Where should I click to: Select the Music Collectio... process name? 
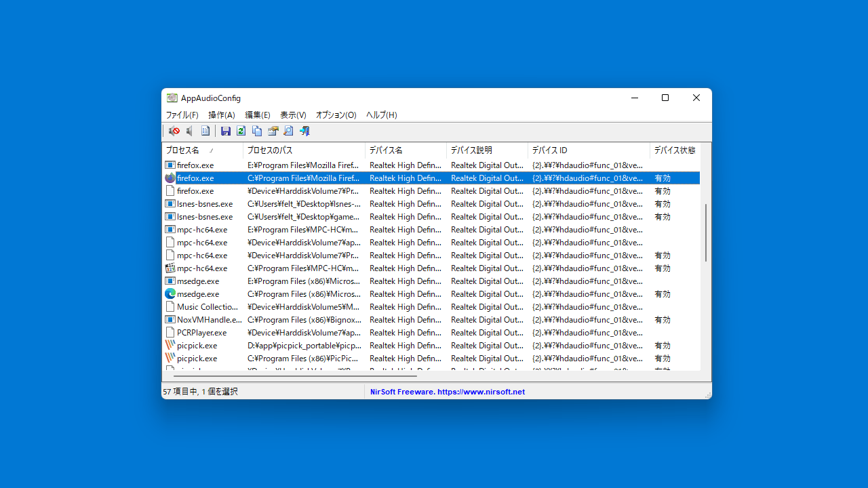[208, 306]
